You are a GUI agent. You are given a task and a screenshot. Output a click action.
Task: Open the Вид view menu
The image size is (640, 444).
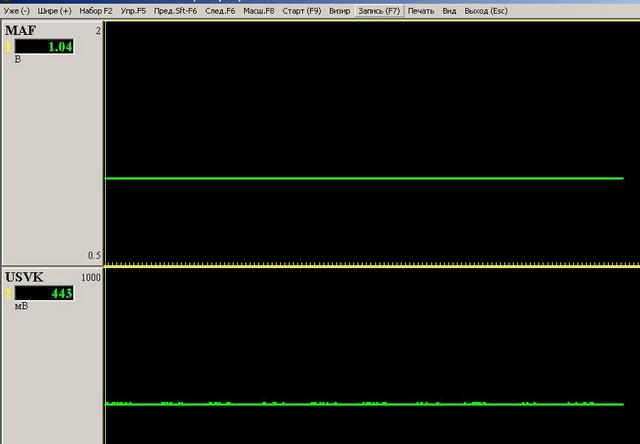click(x=450, y=10)
